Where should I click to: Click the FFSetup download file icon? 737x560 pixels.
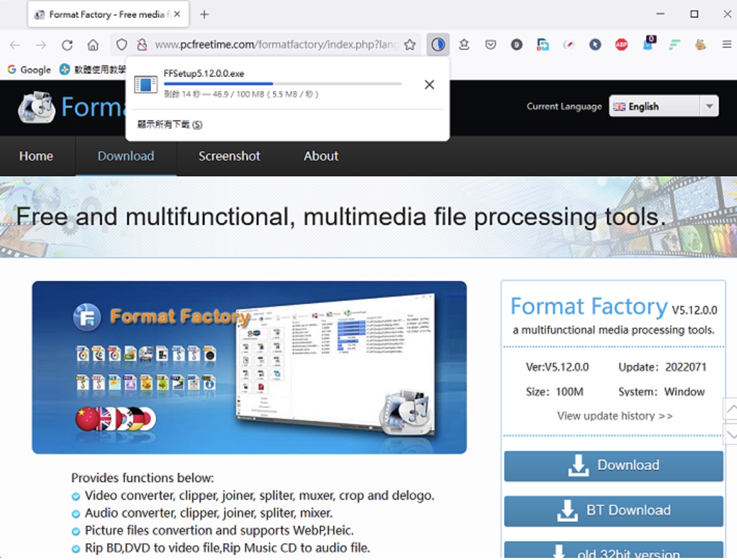coord(146,84)
